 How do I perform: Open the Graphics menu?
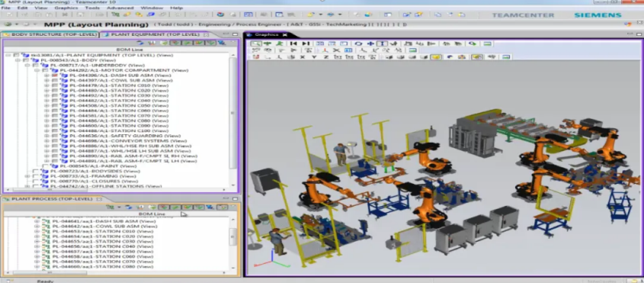66,8
